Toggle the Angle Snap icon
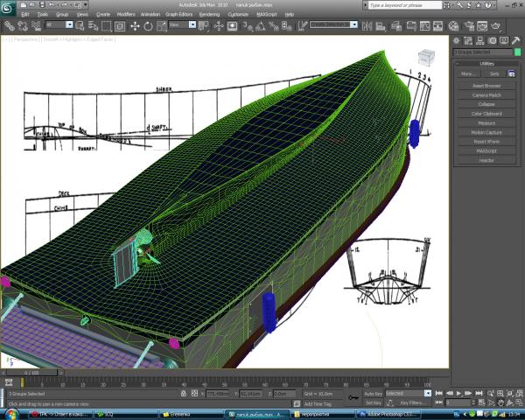 261,25
